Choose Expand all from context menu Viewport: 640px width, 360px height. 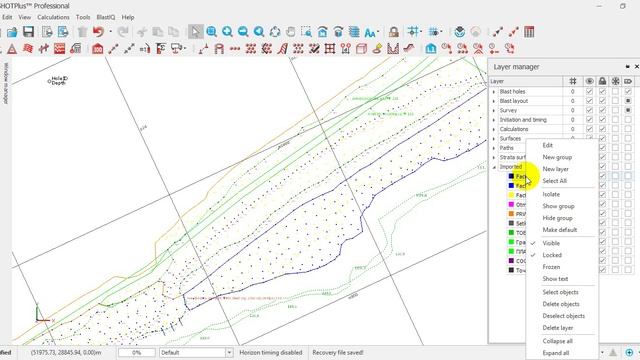[x=556, y=353]
